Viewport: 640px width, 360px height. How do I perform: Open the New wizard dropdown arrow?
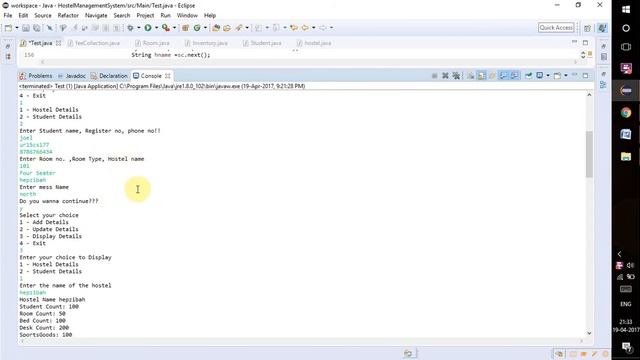17,28
